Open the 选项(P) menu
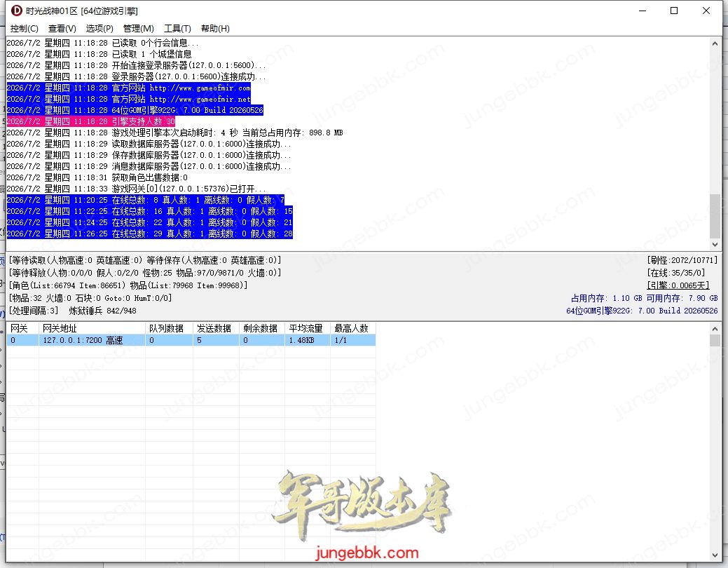Image resolution: width=728 pixels, height=568 pixels. (x=99, y=28)
